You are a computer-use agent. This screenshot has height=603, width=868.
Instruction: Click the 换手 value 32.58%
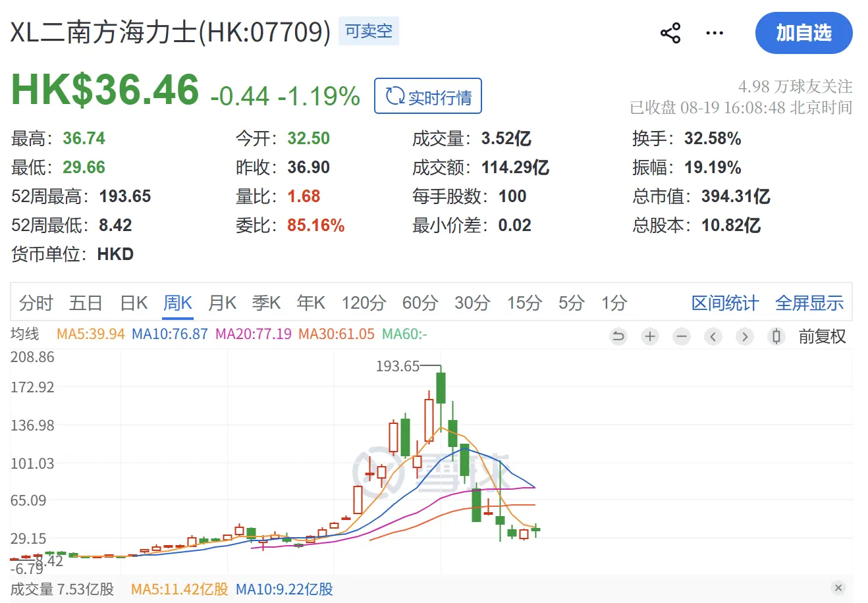(x=713, y=138)
